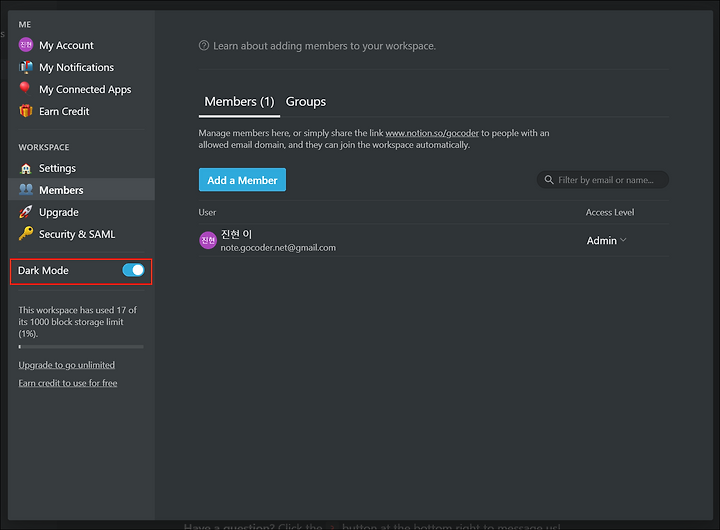Image resolution: width=720 pixels, height=530 pixels.
Task: Click the My Account avatar icon
Action: tap(26, 45)
